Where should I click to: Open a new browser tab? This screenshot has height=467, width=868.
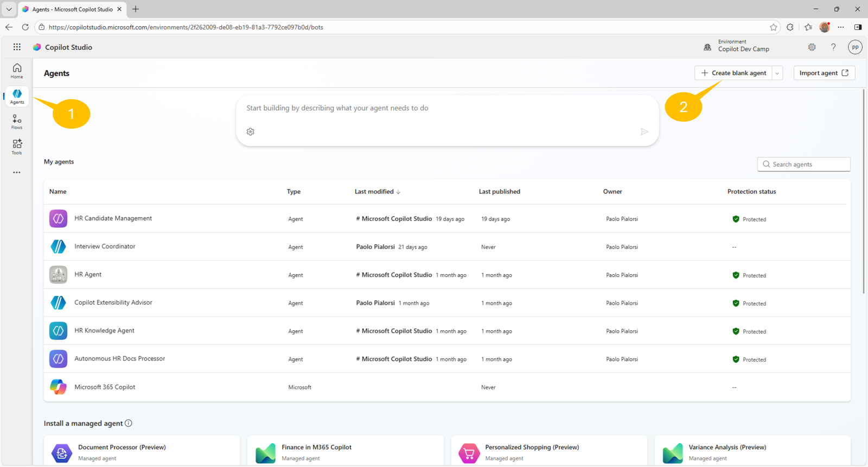click(x=136, y=9)
